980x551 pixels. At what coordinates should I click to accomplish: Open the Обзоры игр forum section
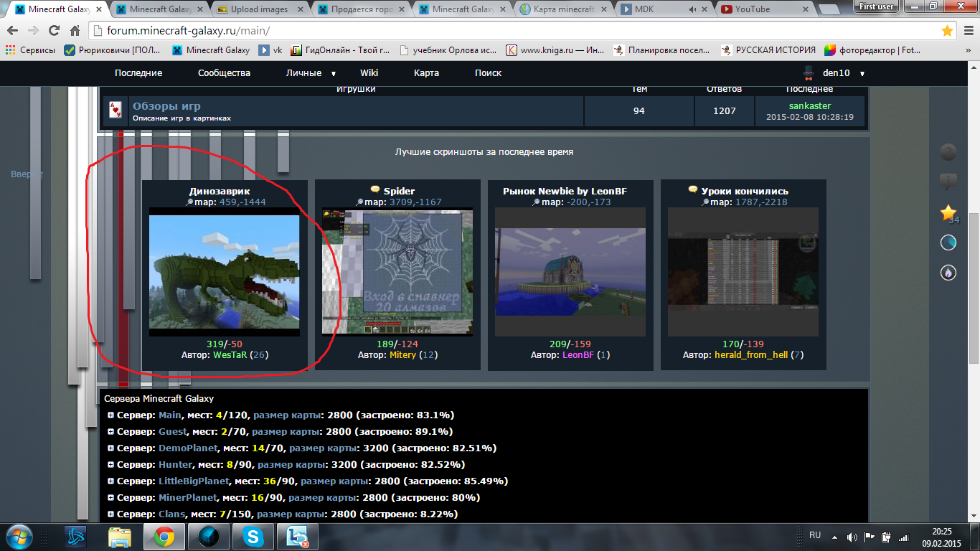pyautogui.click(x=166, y=106)
